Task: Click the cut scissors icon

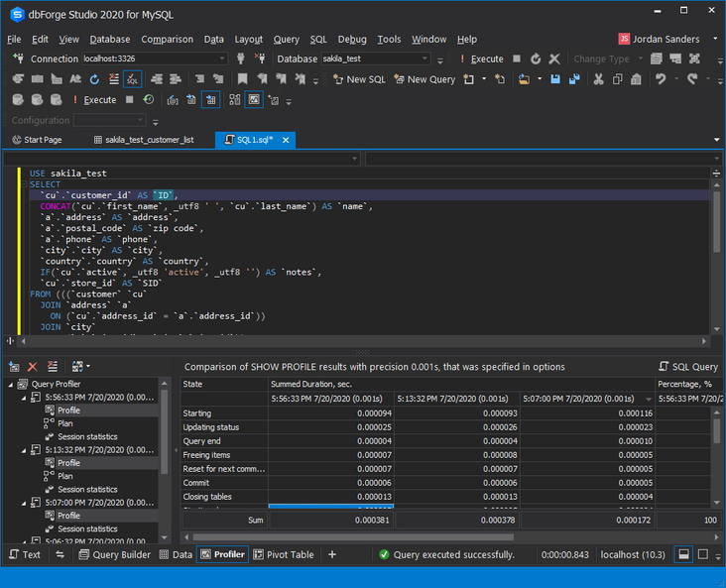Action: point(600,79)
